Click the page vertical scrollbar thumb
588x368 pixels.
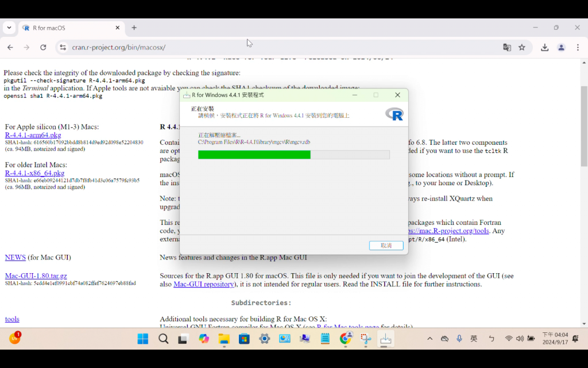pyautogui.click(x=584, y=126)
